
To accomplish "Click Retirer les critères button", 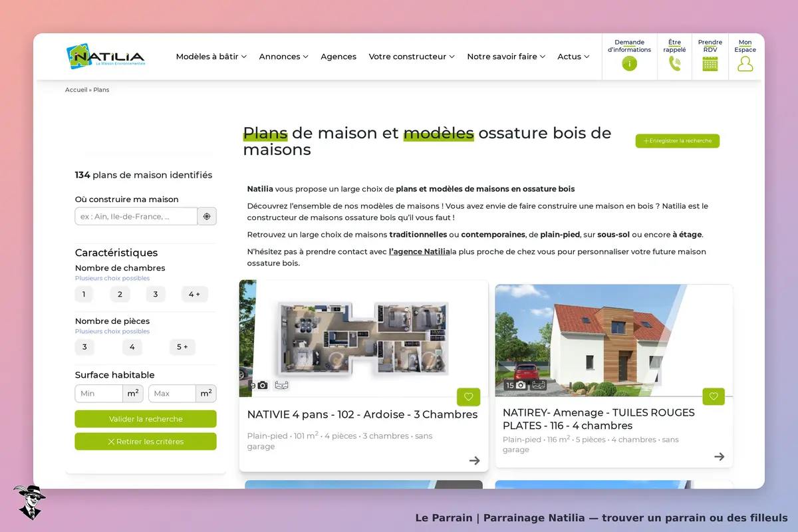I will (146, 442).
